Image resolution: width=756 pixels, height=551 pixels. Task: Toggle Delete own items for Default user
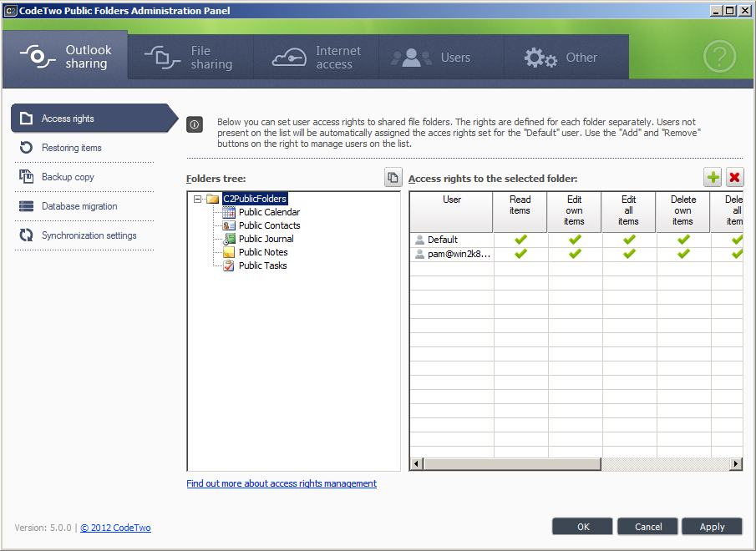click(x=683, y=240)
